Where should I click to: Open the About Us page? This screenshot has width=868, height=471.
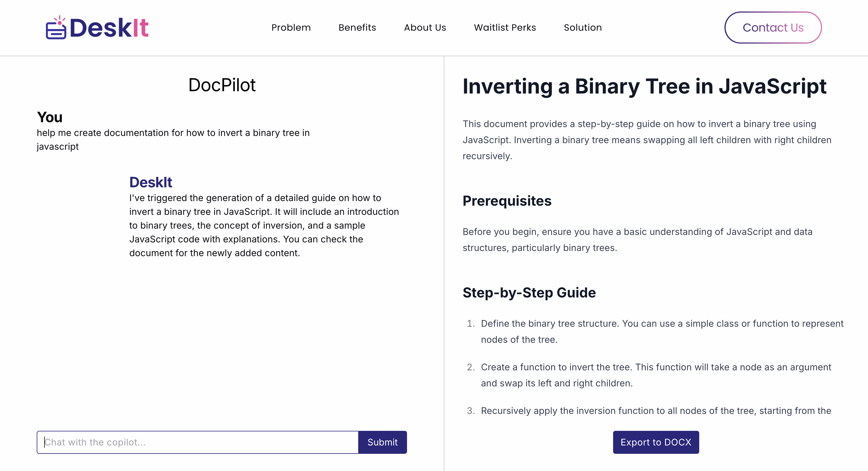425,28
